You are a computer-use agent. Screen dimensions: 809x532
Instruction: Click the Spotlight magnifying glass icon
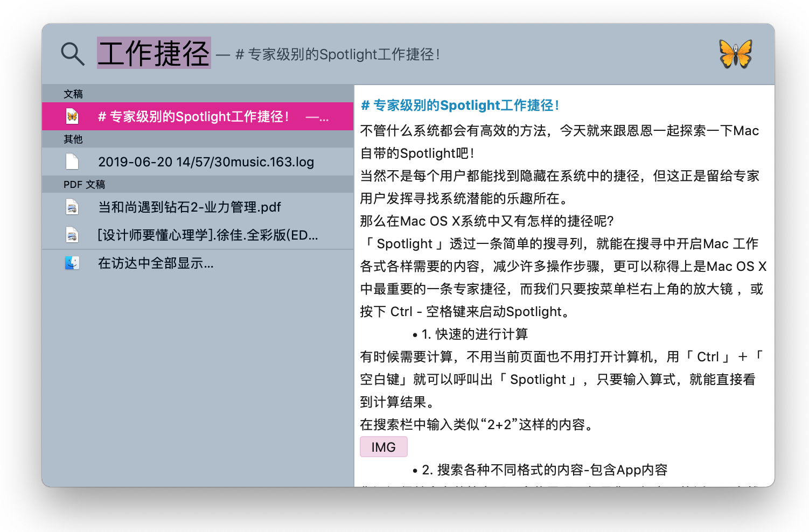point(73,54)
